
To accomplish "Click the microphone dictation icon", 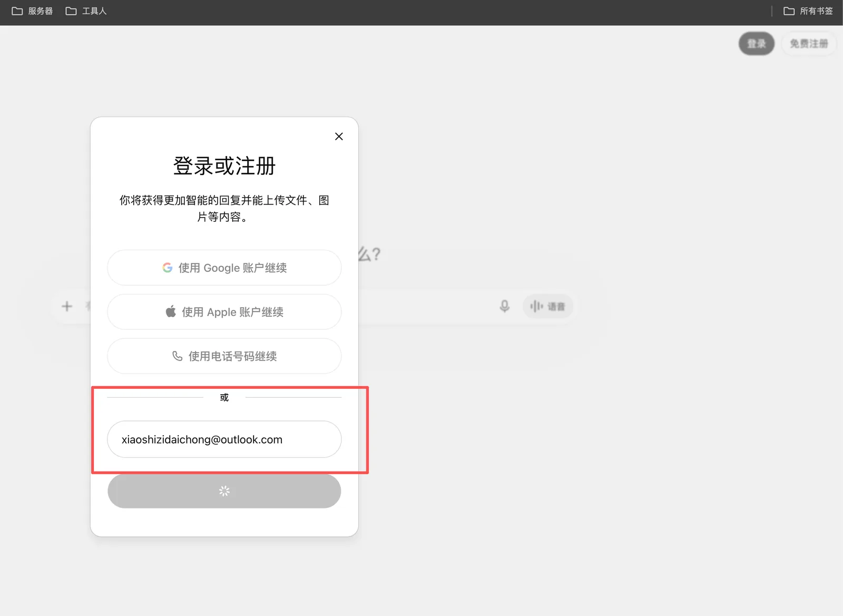I will 505,306.
